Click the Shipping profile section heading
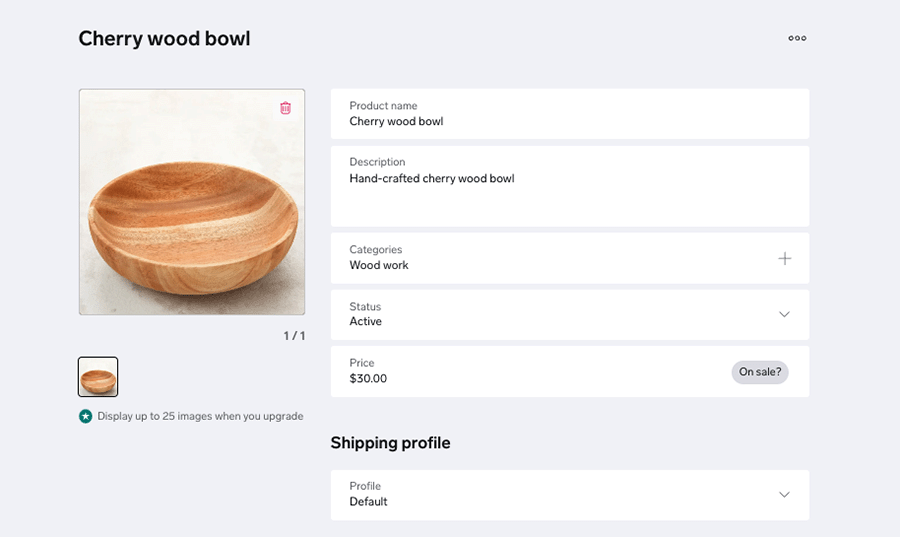 pyautogui.click(x=390, y=443)
